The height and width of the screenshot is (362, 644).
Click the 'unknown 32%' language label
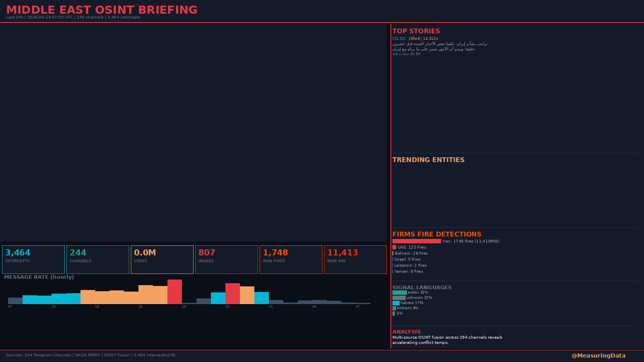[419, 298]
